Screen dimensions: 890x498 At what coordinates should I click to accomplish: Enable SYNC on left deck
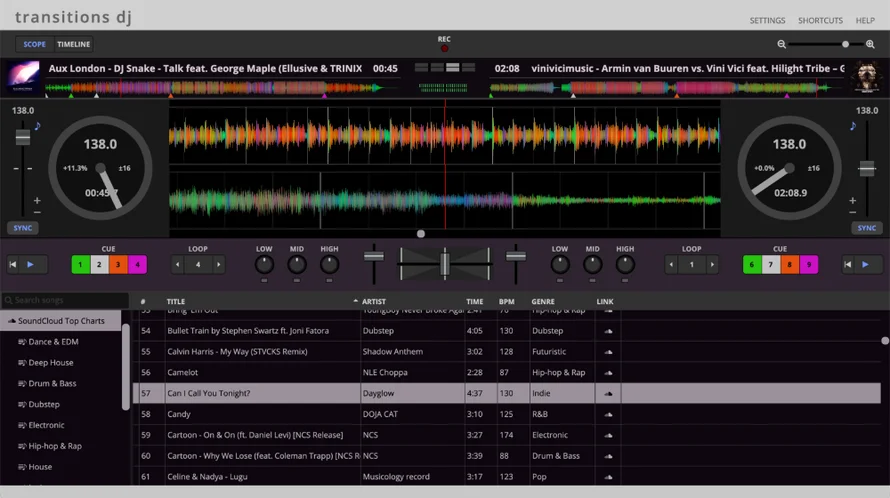[x=23, y=228]
